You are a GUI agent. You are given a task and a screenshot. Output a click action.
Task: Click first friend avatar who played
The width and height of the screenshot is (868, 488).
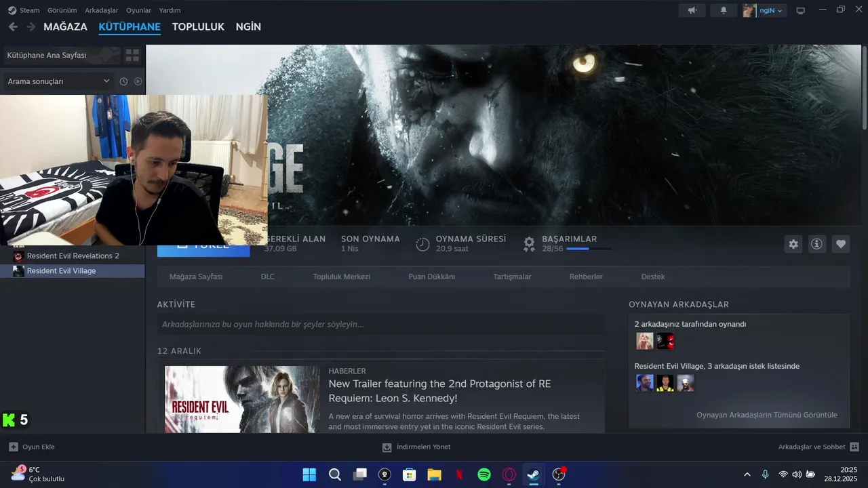[645, 341]
